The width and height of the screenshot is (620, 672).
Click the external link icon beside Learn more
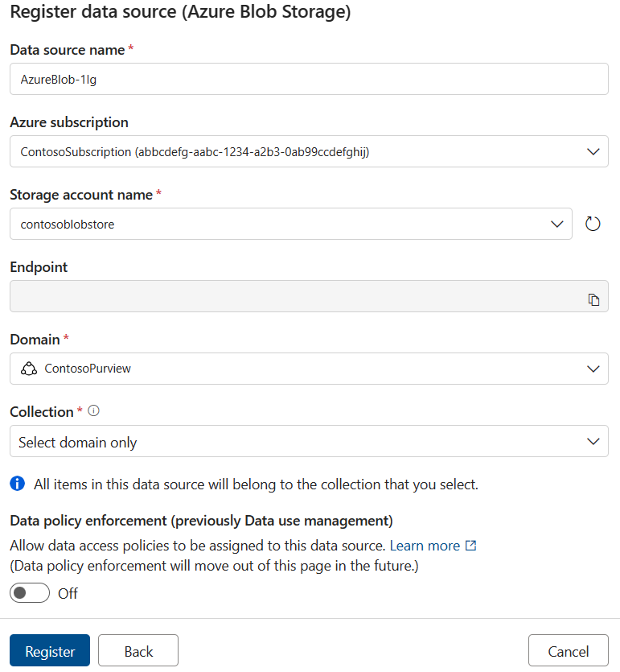(471, 545)
